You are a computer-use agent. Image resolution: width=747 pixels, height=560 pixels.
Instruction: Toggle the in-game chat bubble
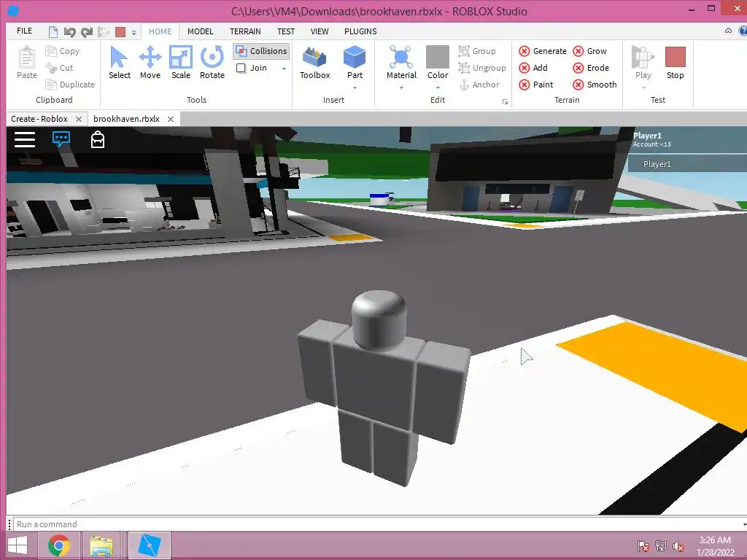[x=61, y=139]
